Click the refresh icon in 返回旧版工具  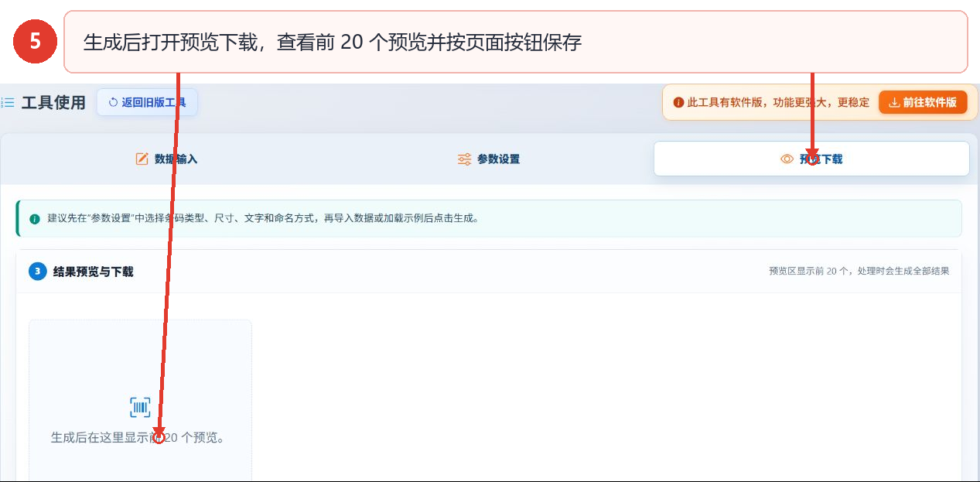113,102
